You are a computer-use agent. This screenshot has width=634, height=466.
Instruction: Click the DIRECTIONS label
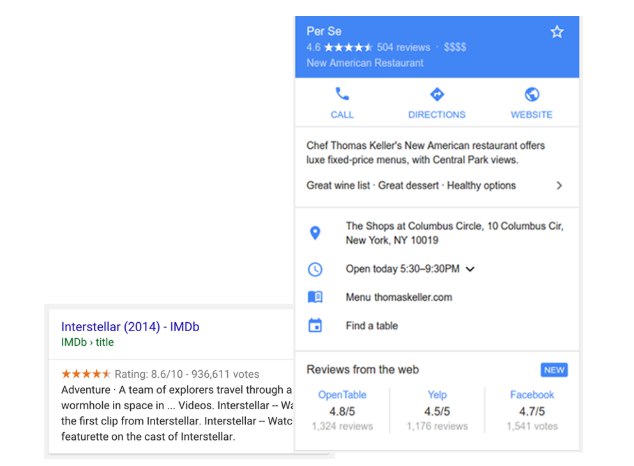click(x=437, y=115)
